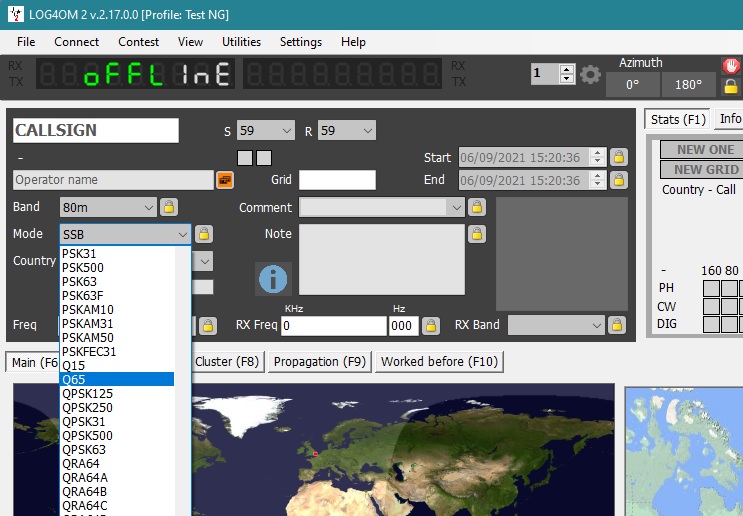Open the Comment dropdown
This screenshot has width=743, height=516.
[x=456, y=208]
